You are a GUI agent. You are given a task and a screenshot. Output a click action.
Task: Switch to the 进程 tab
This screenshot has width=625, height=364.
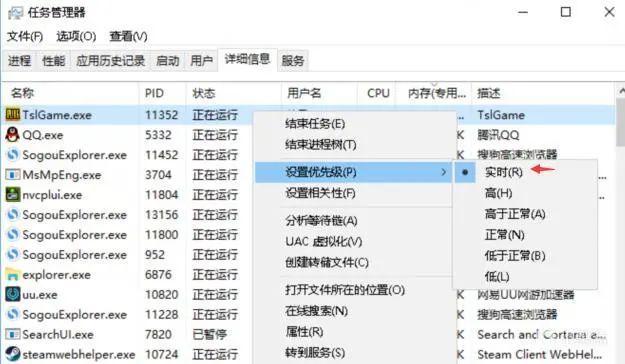tap(20, 61)
